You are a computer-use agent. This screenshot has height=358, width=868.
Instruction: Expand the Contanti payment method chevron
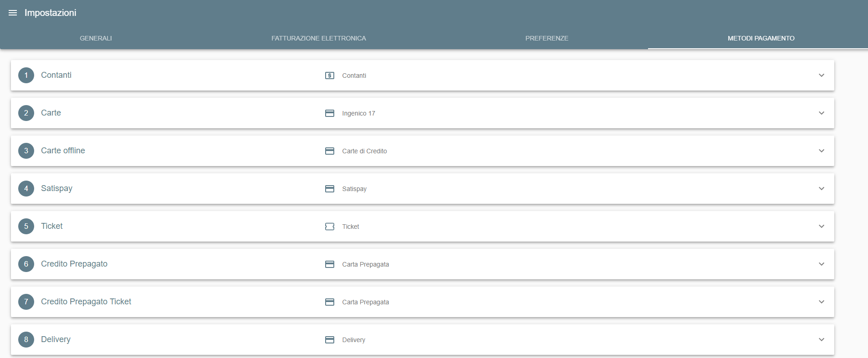tap(822, 75)
